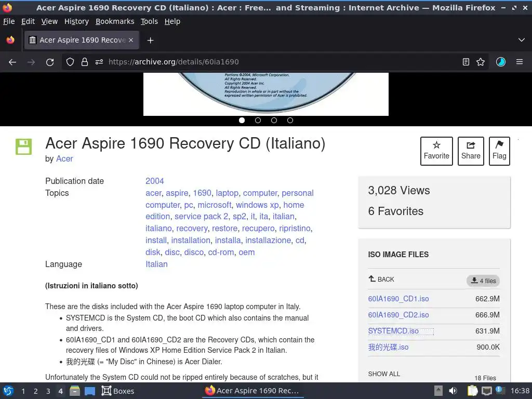This screenshot has width=532, height=399.
Task: Open site permissions icon in address bar
Action: tap(99, 62)
